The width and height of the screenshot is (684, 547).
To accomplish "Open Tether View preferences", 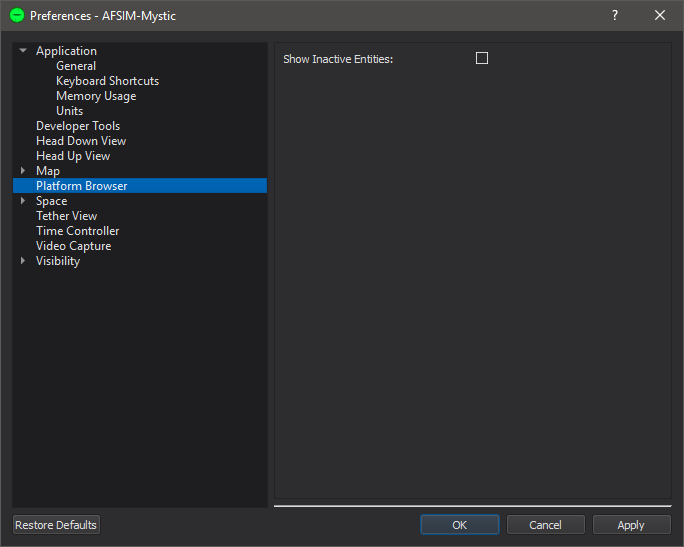I will pos(66,215).
